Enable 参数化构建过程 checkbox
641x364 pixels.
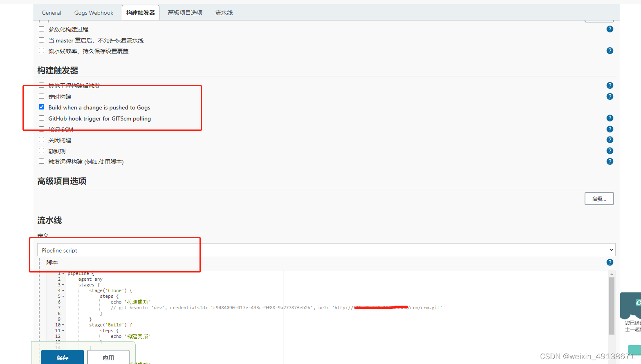[x=41, y=29]
